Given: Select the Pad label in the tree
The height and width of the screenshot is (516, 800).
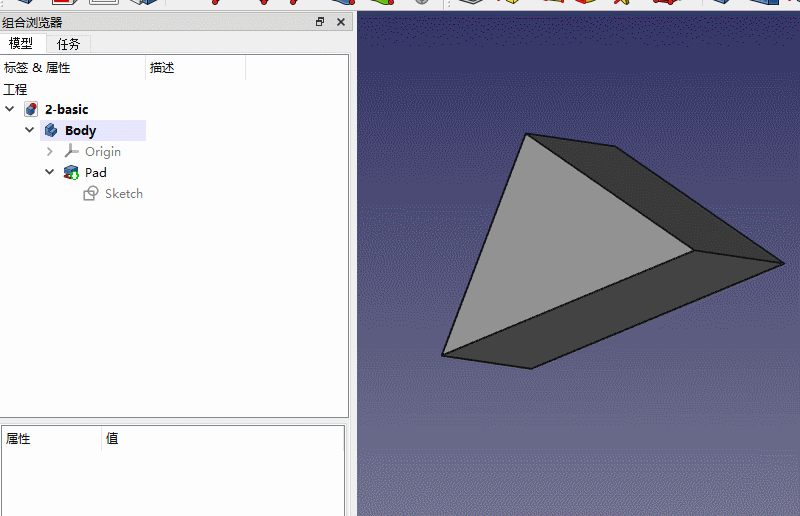Looking at the screenshot, I should click(96, 172).
